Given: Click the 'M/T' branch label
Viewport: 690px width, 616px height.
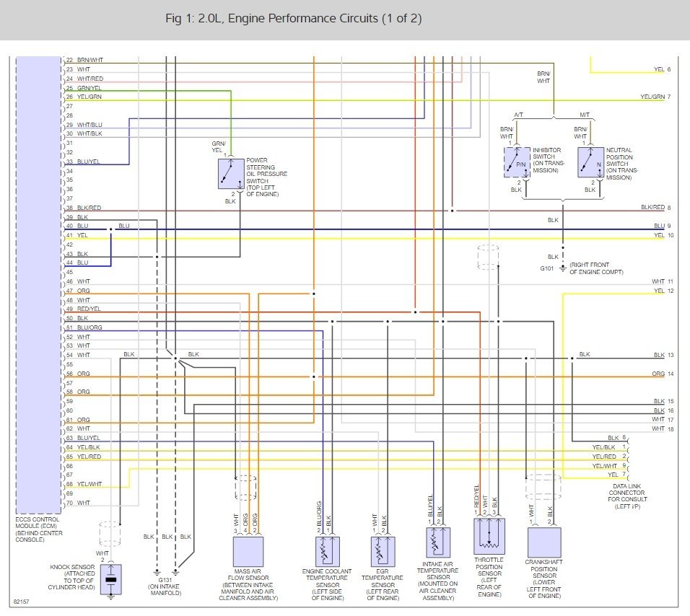Looking at the screenshot, I should [x=585, y=115].
